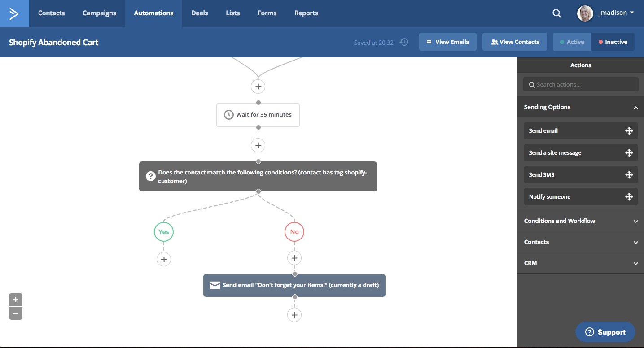
Task: Grab the Send email drag handle
Action: pyautogui.click(x=629, y=131)
